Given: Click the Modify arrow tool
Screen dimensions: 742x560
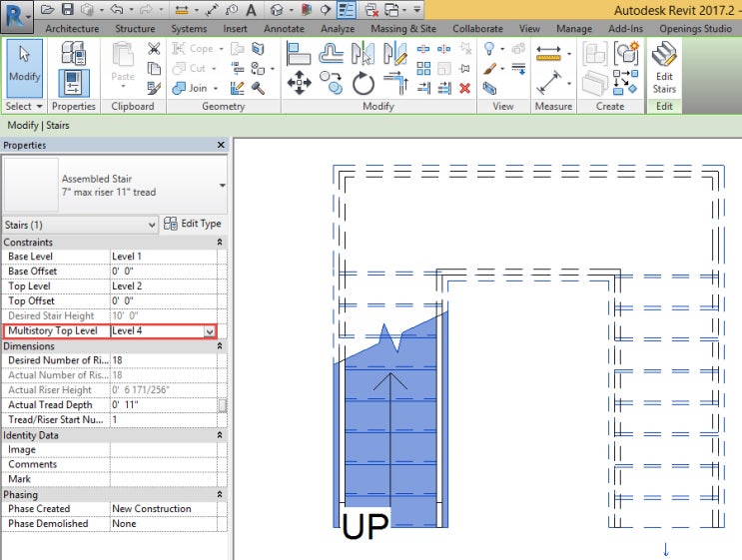Looking at the screenshot, I should (25, 68).
